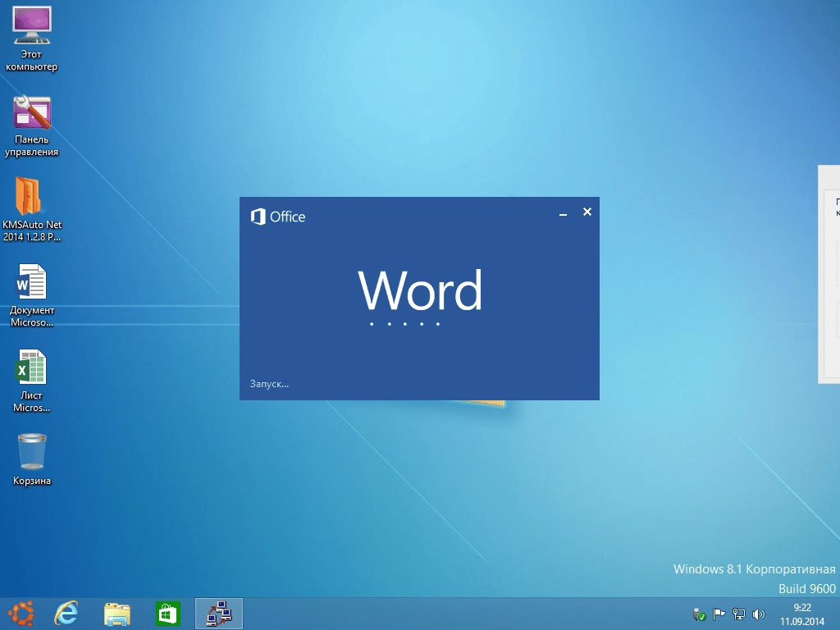Launch Internet Explorer from the taskbar

coord(66,614)
